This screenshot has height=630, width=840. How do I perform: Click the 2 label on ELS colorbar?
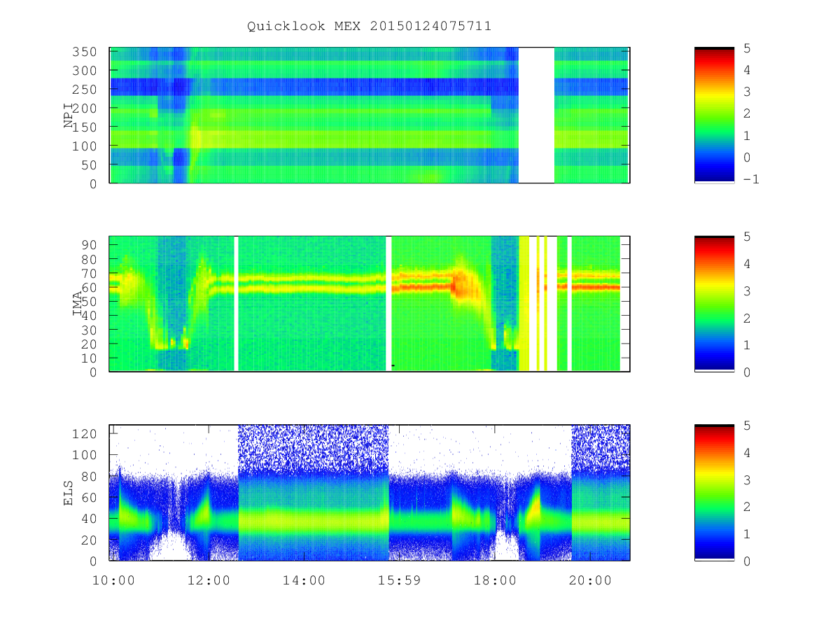[747, 507]
